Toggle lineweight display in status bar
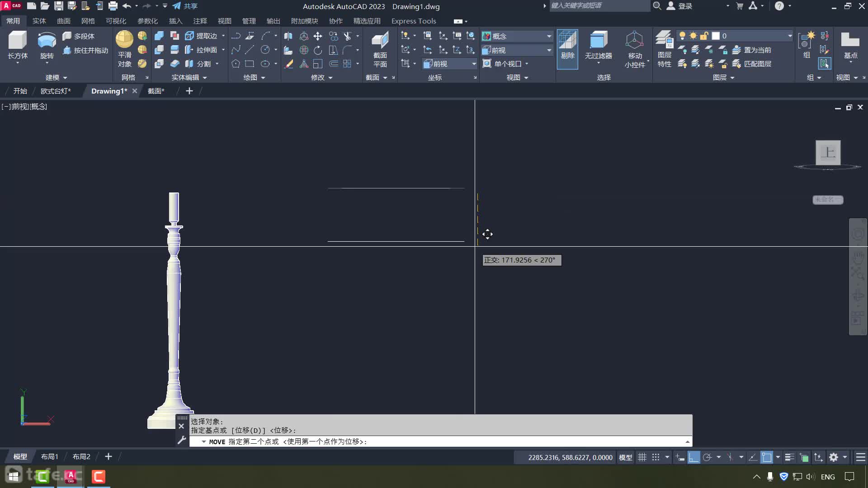This screenshot has height=488, width=868. (x=789, y=457)
